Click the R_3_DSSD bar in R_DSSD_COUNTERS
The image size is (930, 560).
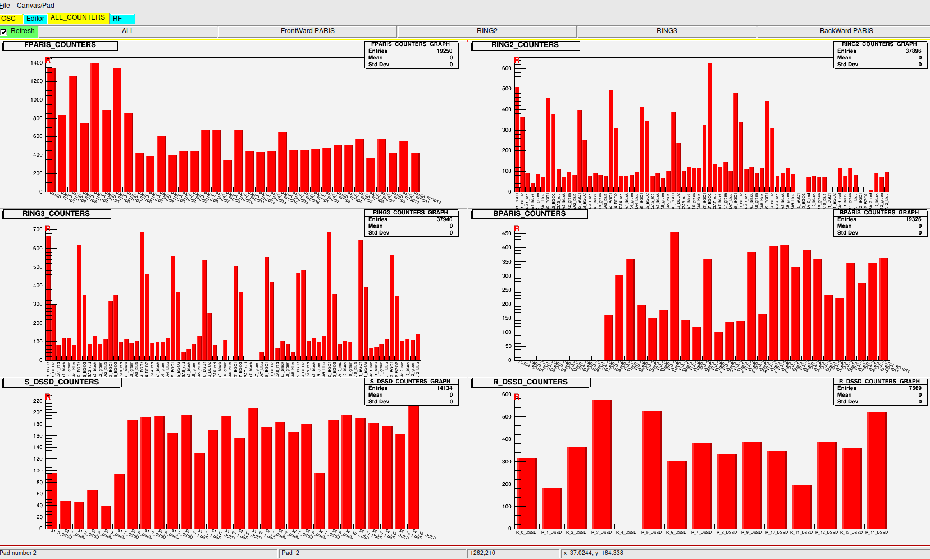602,463
